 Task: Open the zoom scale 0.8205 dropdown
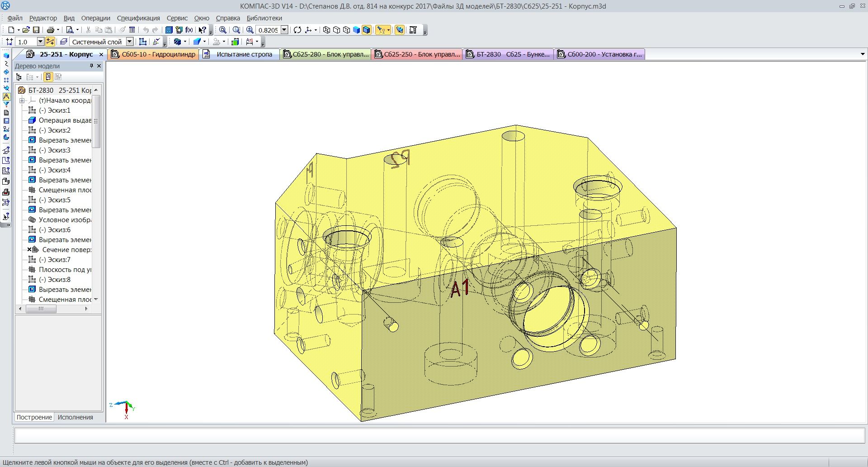284,30
